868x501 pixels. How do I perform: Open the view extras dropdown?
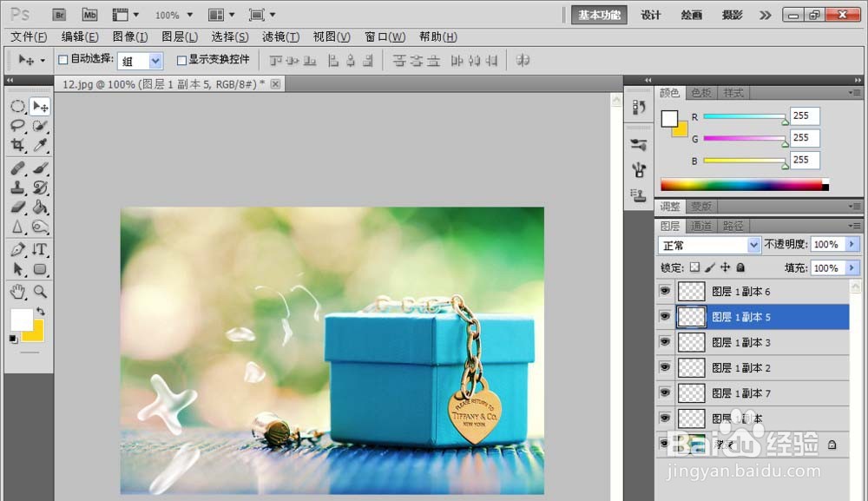point(126,15)
